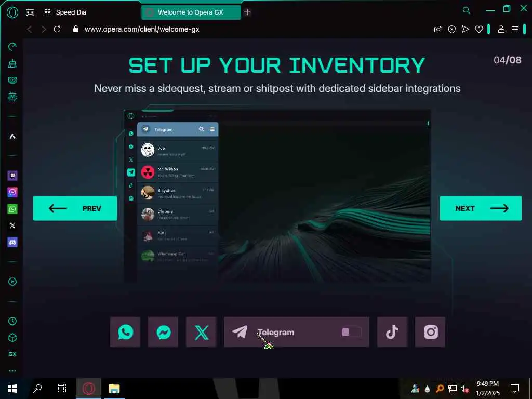The width and height of the screenshot is (532, 399).
Task: View site security padlock info
Action: point(76,29)
